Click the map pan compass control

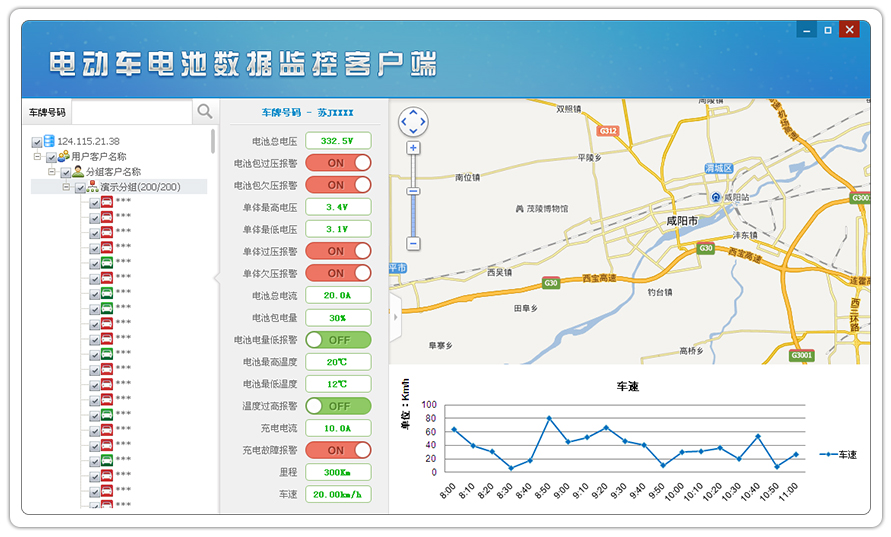(x=413, y=122)
